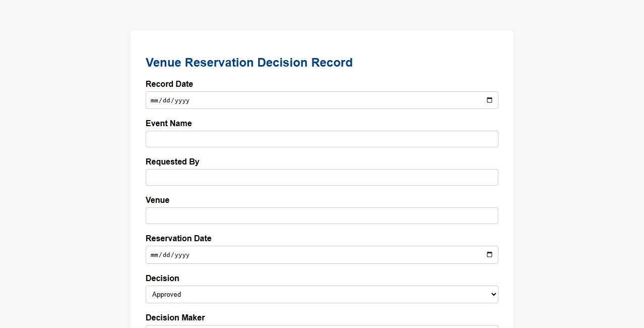Click into the Venue text field
This screenshot has width=644, height=328.
pyautogui.click(x=321, y=216)
